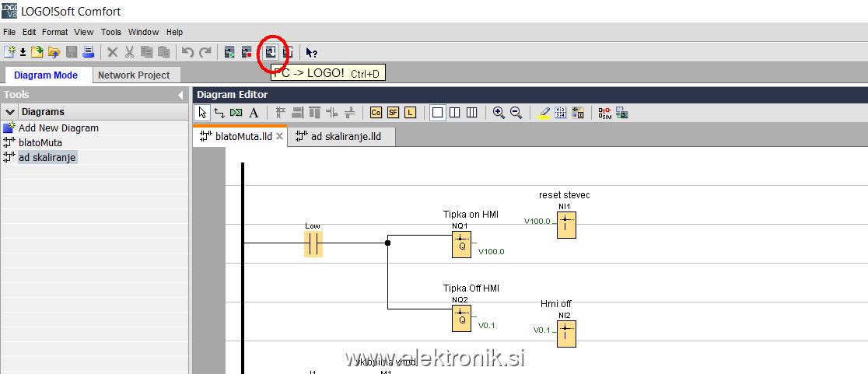
Task: Toggle the single-window view layout button
Action: tap(437, 113)
